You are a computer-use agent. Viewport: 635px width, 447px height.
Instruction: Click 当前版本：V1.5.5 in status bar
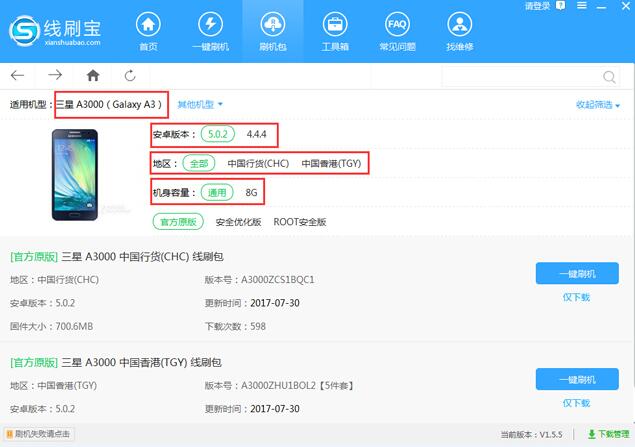531,435
